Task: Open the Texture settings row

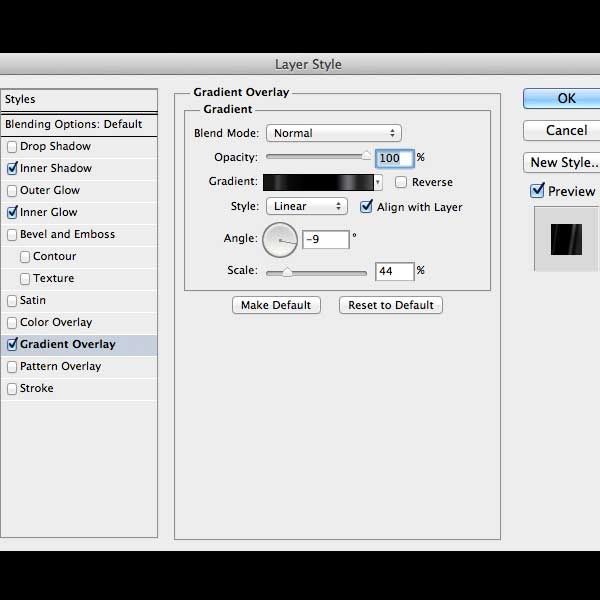Action: click(x=79, y=279)
